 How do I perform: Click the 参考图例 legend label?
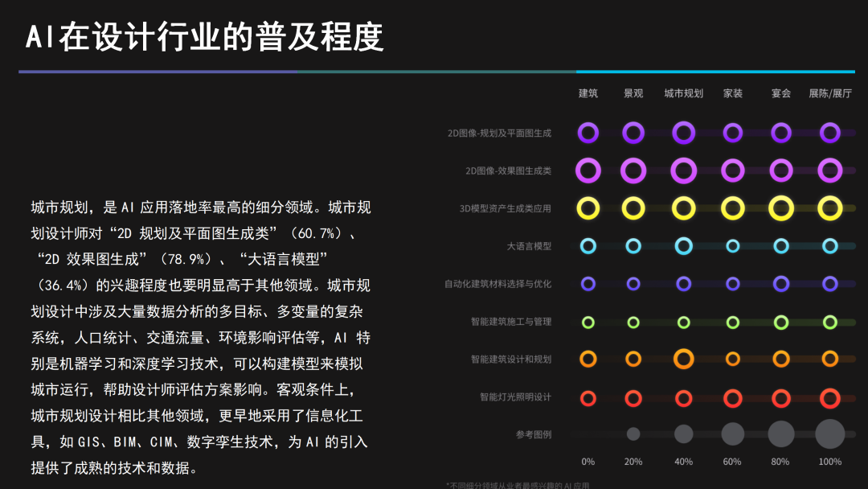coord(534,434)
